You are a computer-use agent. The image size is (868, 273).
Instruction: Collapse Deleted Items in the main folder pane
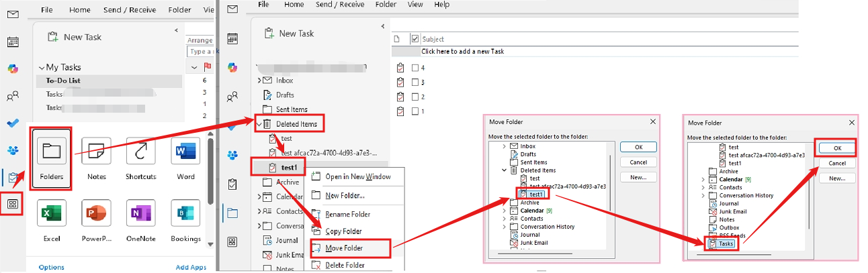259,123
